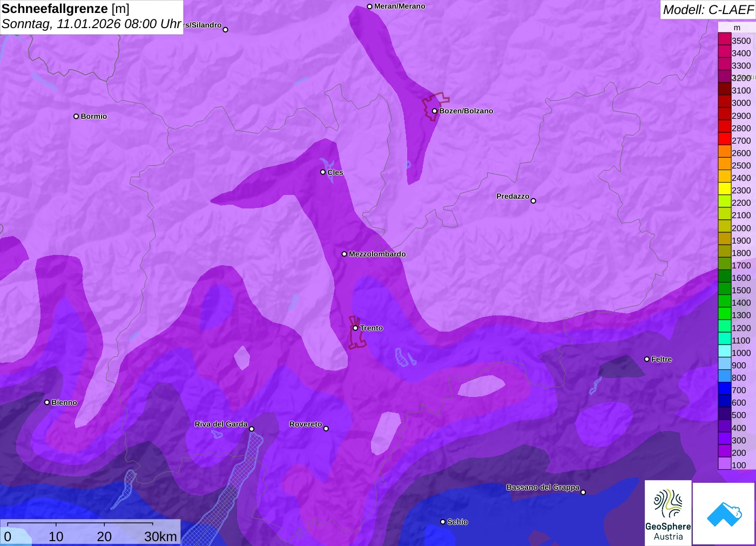Click the Schio town label
756x546 pixels.
point(457,522)
